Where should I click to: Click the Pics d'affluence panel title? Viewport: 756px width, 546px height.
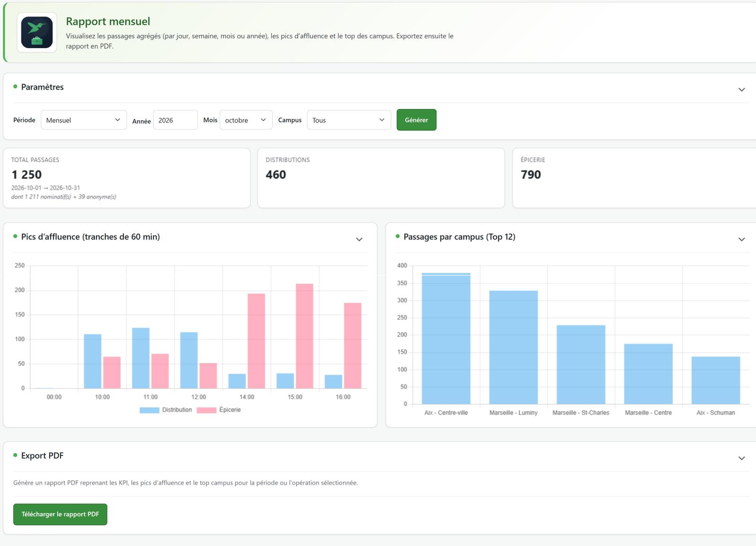pyautogui.click(x=91, y=237)
